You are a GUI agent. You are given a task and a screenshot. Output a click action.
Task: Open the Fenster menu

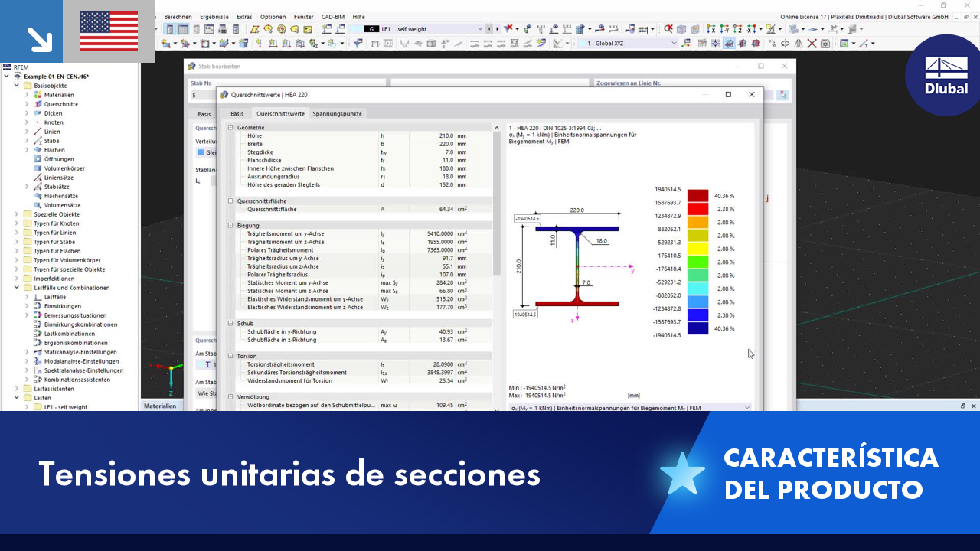[x=303, y=17]
